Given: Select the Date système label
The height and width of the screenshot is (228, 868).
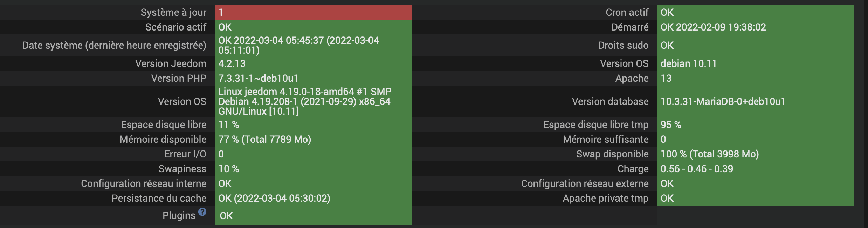Looking at the screenshot, I should point(114,45).
